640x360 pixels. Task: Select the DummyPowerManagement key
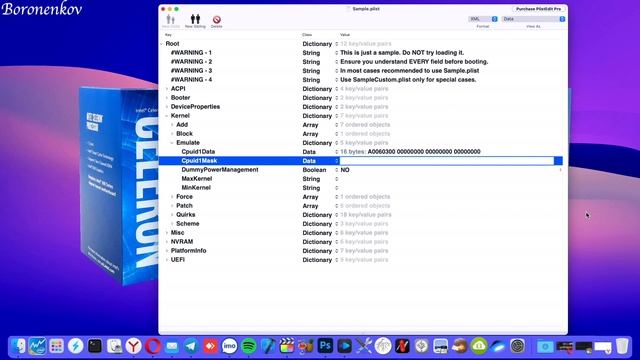pos(220,169)
